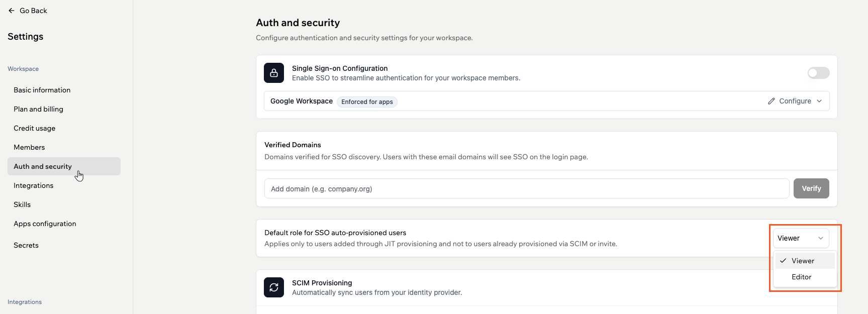Focus the Add domain input field
The image size is (868, 314).
[527, 188]
